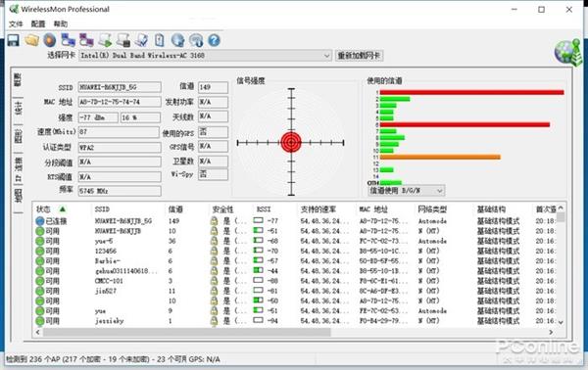This screenshot has height=370, width=588.
Task: Click the WirelessMon globe logo at top right
Action: [568, 52]
